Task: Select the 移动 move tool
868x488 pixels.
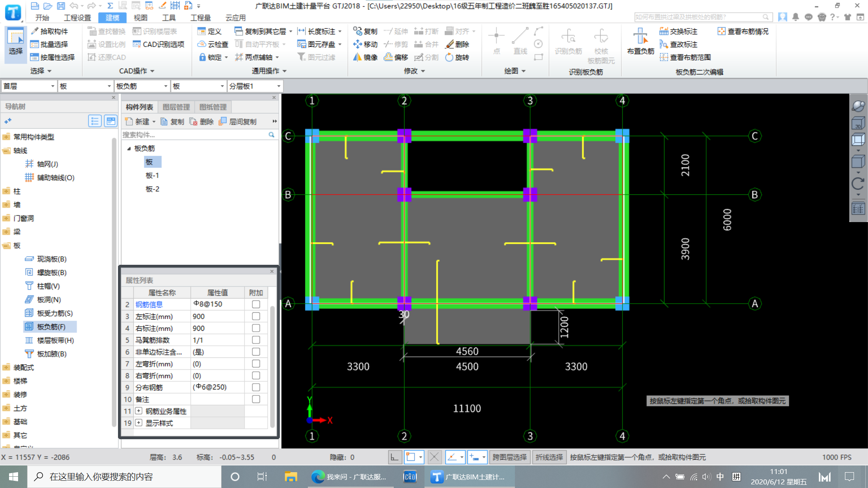Action: click(365, 44)
